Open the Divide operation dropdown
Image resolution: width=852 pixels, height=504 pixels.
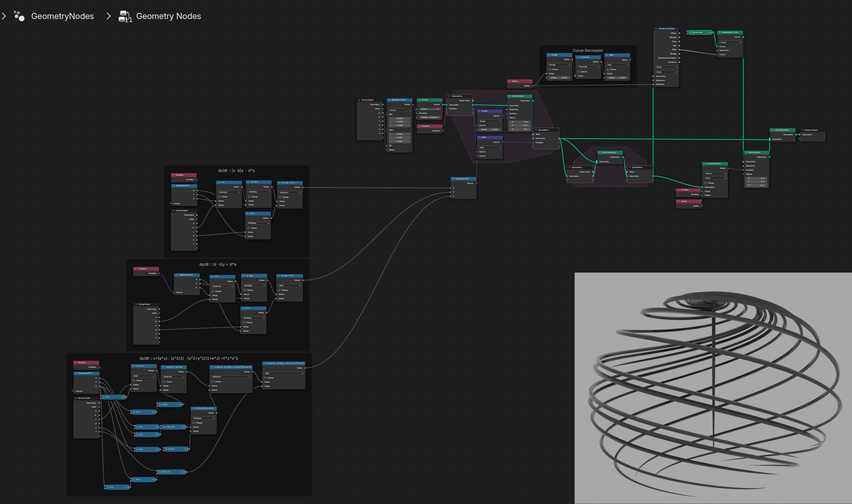click(x=559, y=65)
